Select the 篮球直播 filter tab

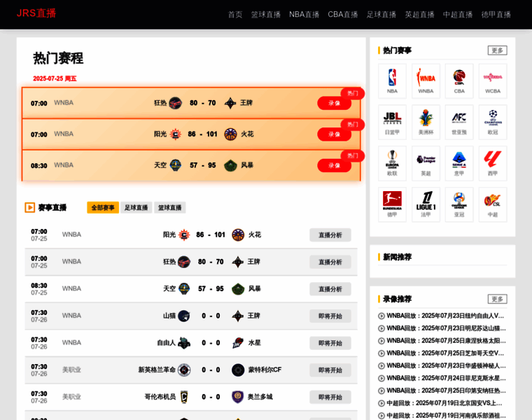(169, 208)
